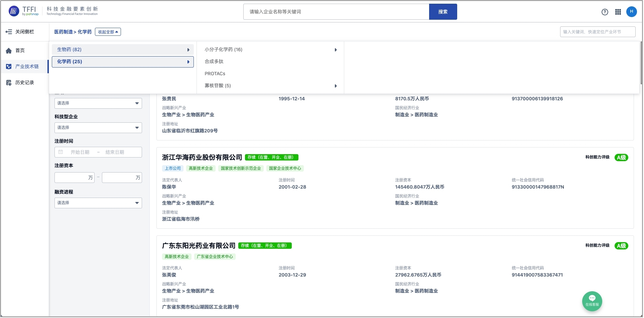The width and height of the screenshot is (644, 318).
Task: Click 医药制造 breadcrumb link
Action: 63,32
